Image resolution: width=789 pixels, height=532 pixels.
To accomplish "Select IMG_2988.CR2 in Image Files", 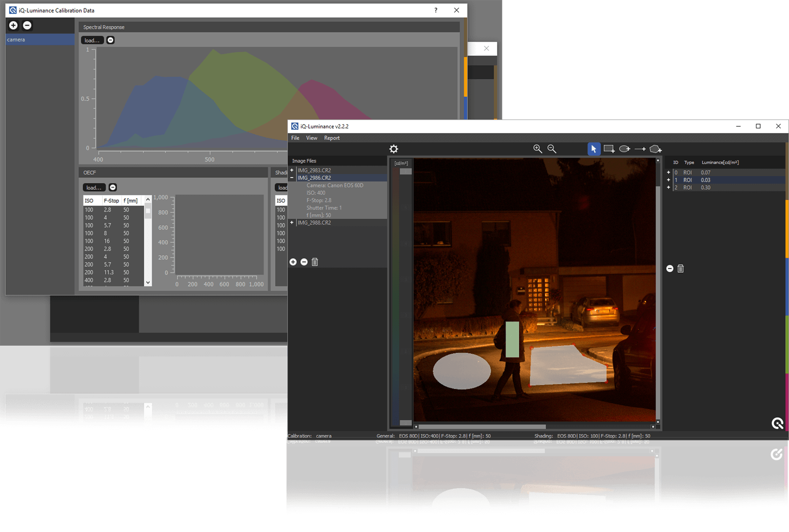I will (314, 222).
